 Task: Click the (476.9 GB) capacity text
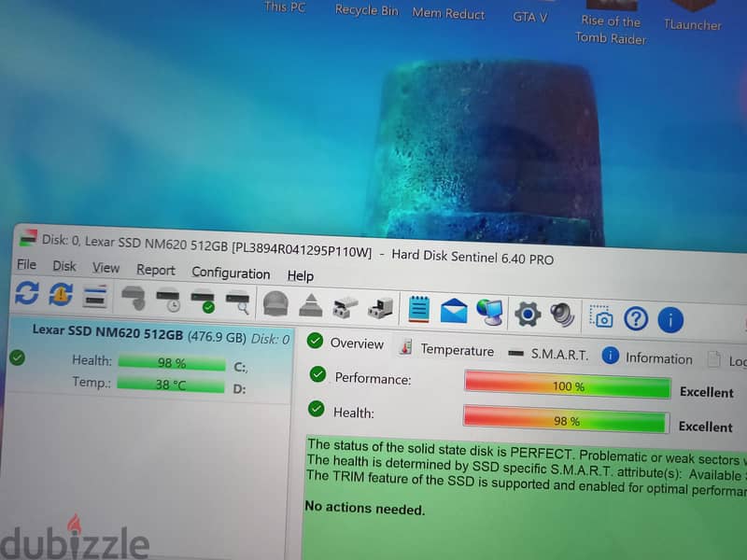pos(217,337)
